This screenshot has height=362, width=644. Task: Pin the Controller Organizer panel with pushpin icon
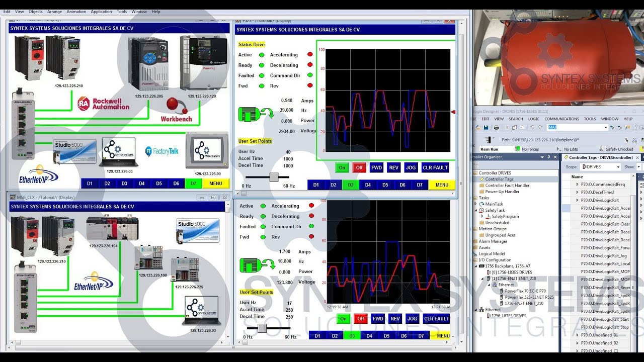click(x=548, y=157)
